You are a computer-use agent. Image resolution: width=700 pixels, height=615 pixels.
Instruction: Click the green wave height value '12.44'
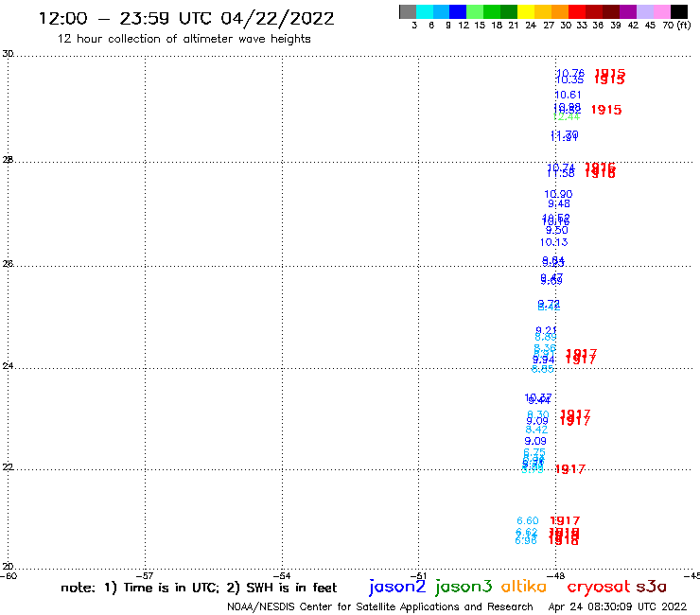[566, 117]
